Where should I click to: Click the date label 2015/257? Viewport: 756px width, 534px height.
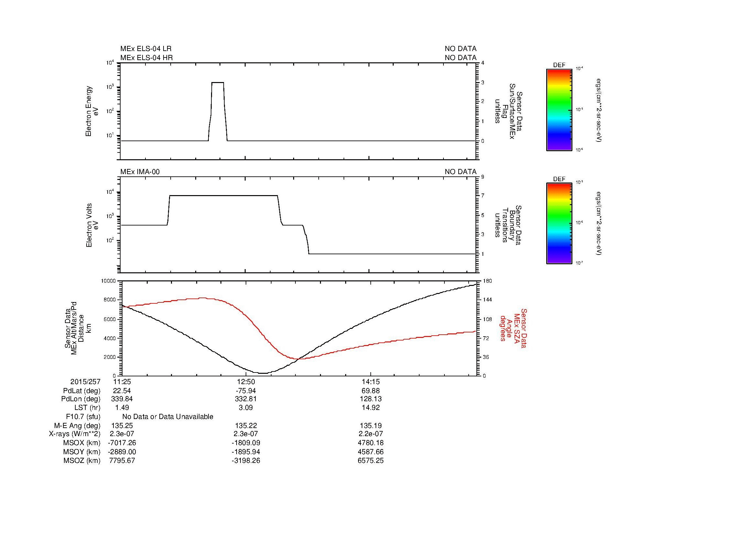click(85, 382)
